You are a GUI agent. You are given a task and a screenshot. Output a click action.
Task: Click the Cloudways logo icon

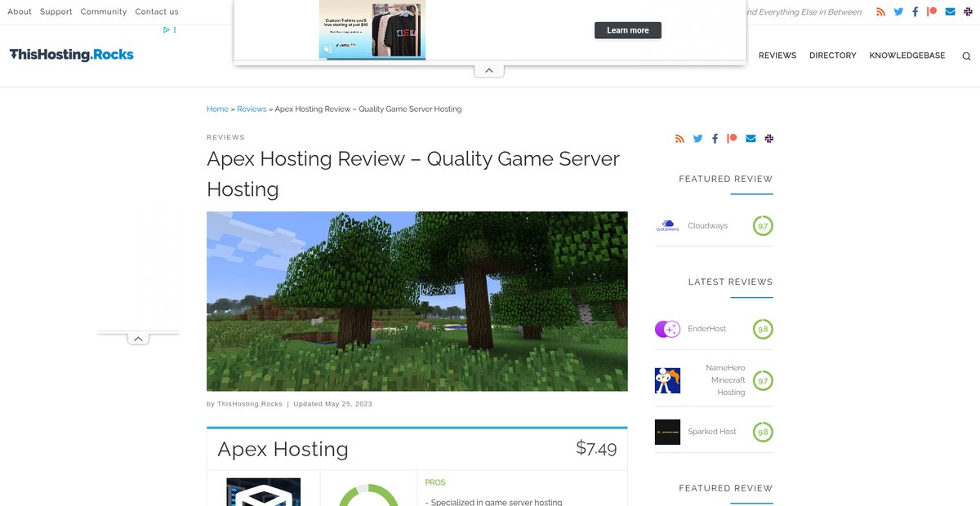(x=667, y=226)
